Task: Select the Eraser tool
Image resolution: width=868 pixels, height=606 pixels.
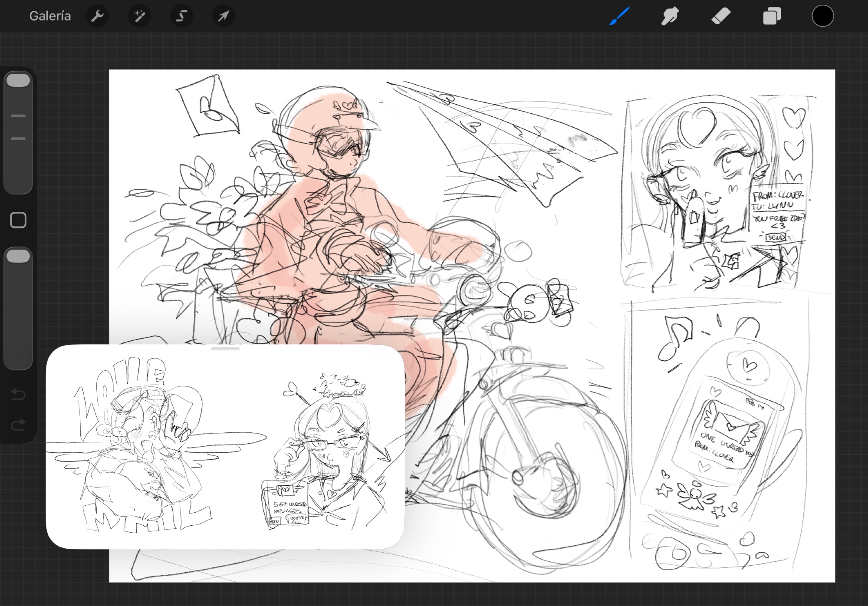Action: pyautogui.click(x=721, y=16)
